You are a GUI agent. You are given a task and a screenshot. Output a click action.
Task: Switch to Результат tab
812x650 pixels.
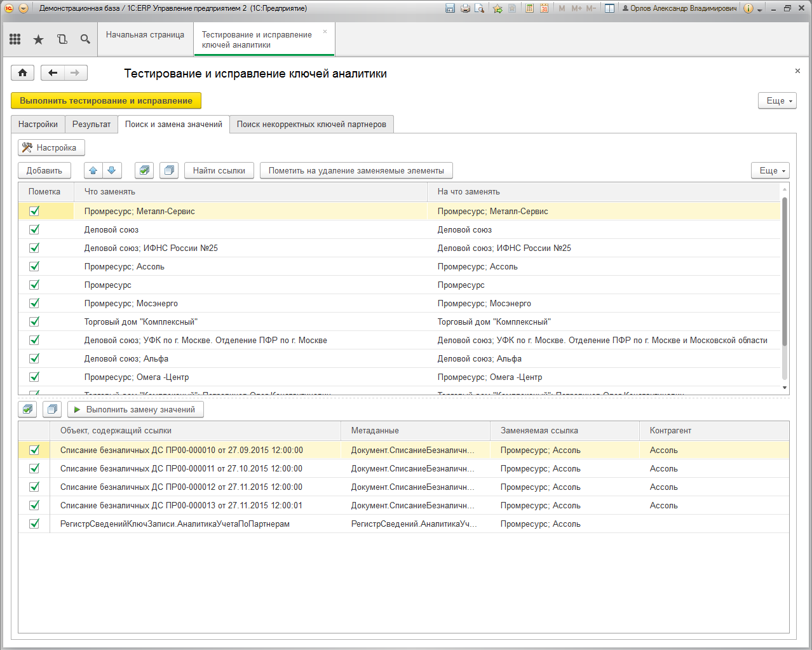91,124
